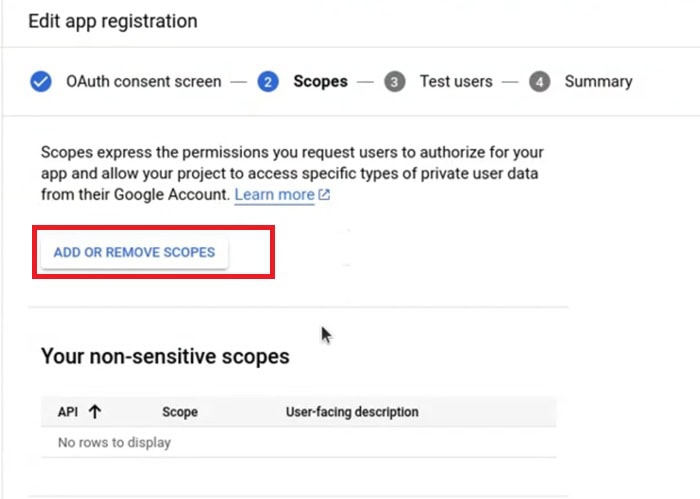Image resolution: width=700 pixels, height=499 pixels.
Task: Go to the Test users step
Action: click(x=456, y=82)
